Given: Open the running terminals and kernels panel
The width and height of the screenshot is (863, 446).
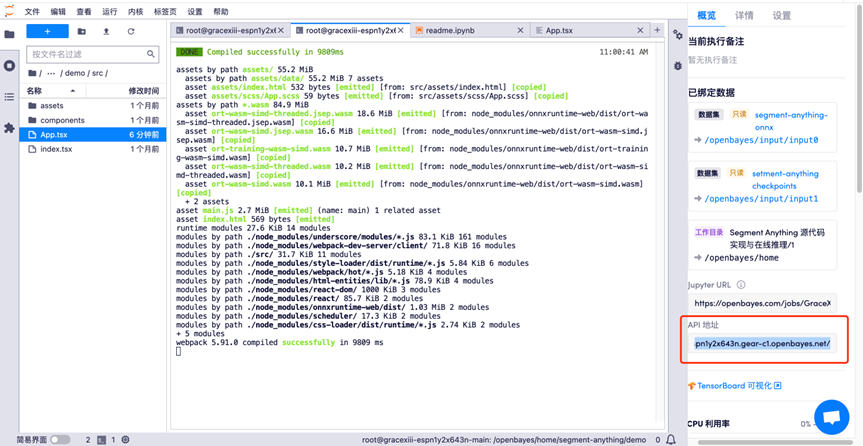Looking at the screenshot, I should (9, 66).
